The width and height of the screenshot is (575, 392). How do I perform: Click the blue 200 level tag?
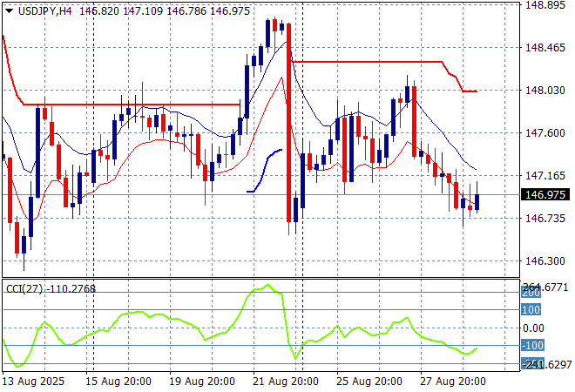click(x=531, y=293)
